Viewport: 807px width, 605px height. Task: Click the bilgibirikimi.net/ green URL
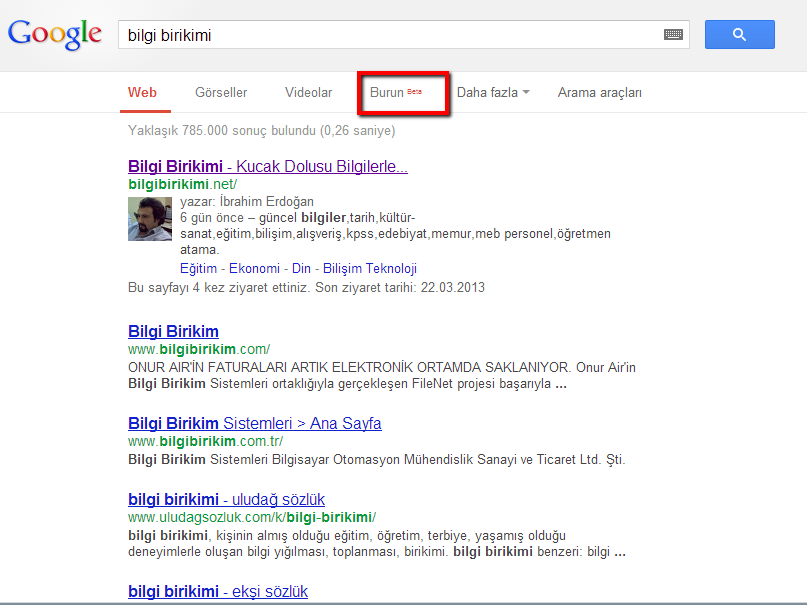click(182, 184)
